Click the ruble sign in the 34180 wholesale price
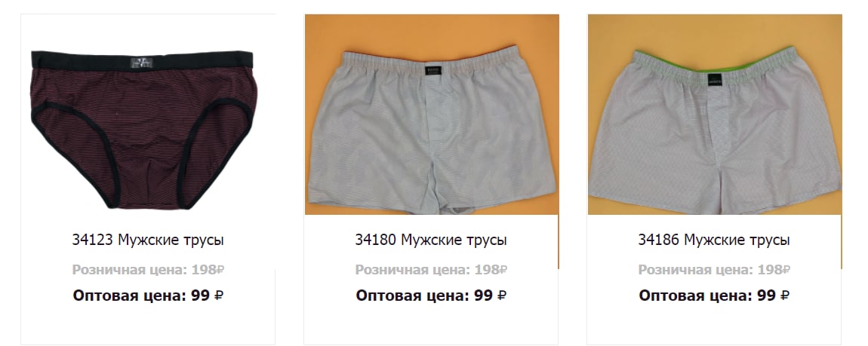The image size is (868, 346). click(501, 295)
